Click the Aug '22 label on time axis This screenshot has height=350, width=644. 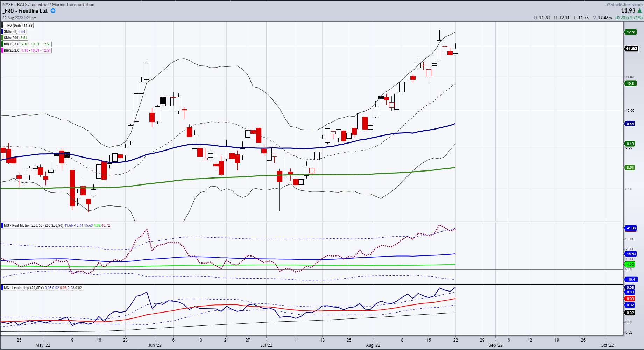373,345
